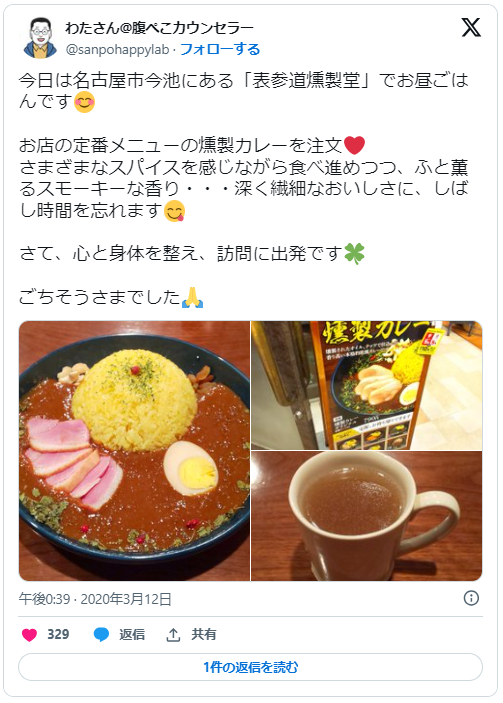Open the tweet info circle icon
This screenshot has height=703, width=503.
click(x=471, y=598)
